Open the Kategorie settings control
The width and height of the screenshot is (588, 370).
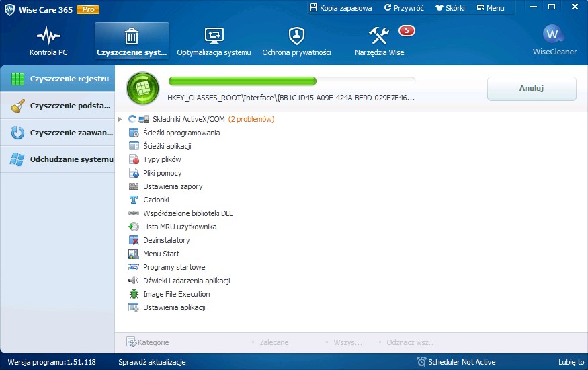pos(148,342)
